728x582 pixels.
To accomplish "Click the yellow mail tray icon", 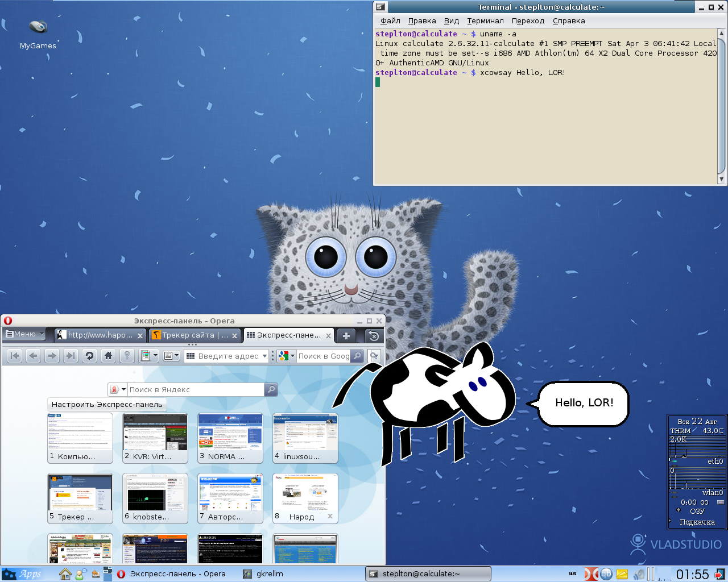I will coord(622,574).
